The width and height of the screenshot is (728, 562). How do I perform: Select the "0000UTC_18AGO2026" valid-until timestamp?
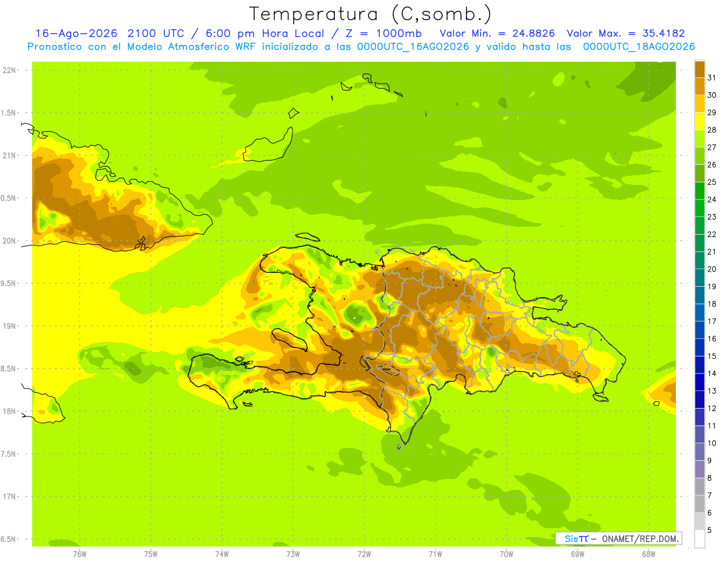(639, 47)
